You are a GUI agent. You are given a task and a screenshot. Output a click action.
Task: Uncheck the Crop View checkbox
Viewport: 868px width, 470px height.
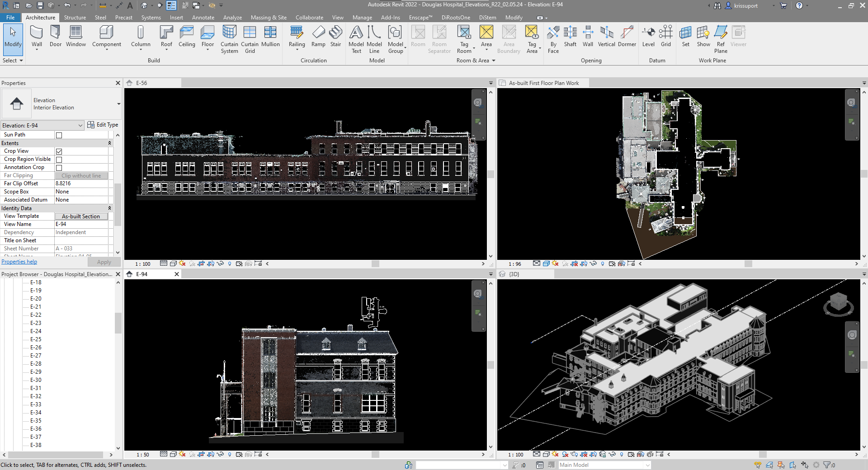[59, 151]
